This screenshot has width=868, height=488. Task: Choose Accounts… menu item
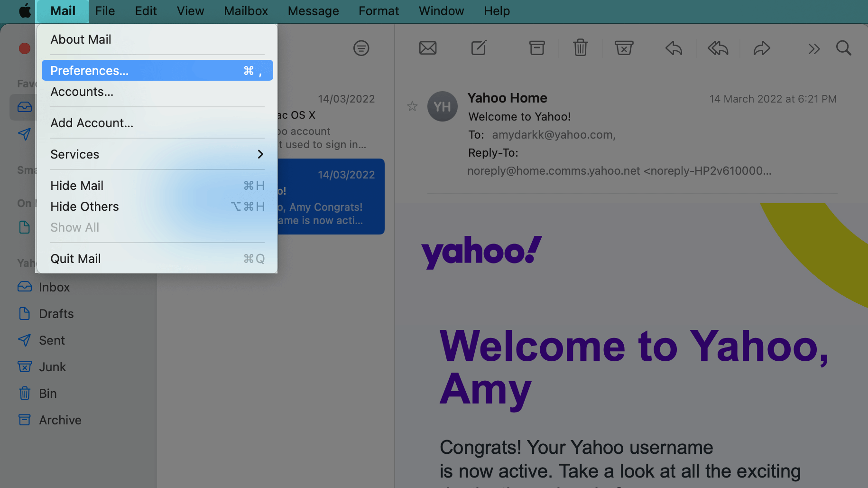157,92
